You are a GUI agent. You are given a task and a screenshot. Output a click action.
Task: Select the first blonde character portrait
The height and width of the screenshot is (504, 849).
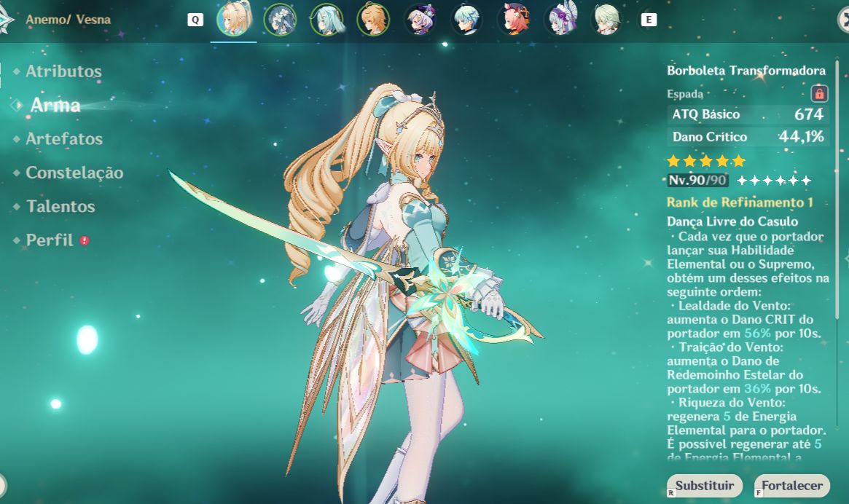point(234,20)
